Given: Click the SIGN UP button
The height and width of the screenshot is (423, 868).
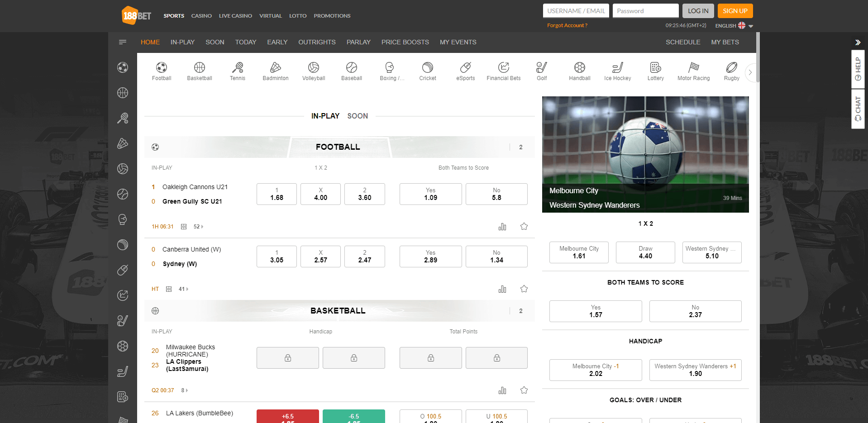Looking at the screenshot, I should [735, 11].
